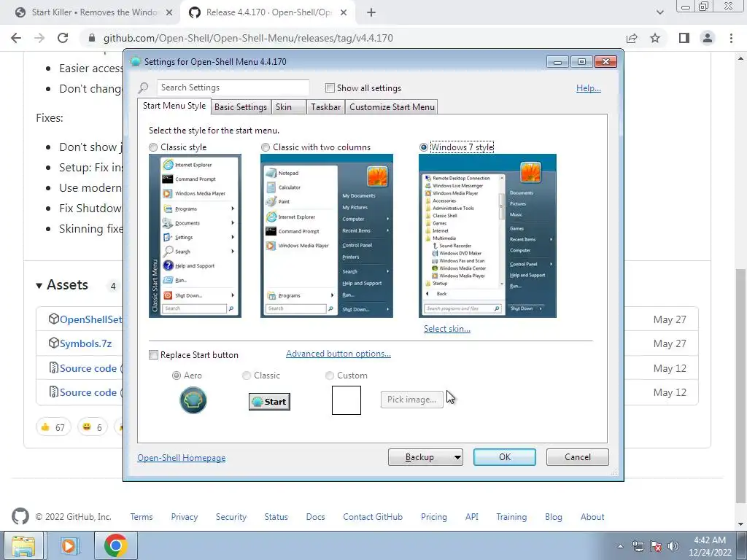Choose the Custom start button radio
The image size is (747, 560).
[329, 376]
